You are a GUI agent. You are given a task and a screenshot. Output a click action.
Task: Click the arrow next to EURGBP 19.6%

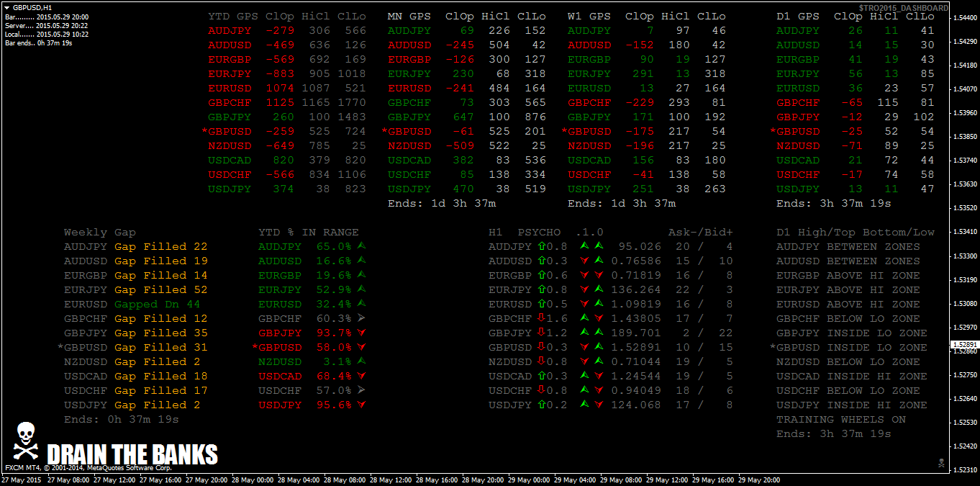(x=361, y=275)
